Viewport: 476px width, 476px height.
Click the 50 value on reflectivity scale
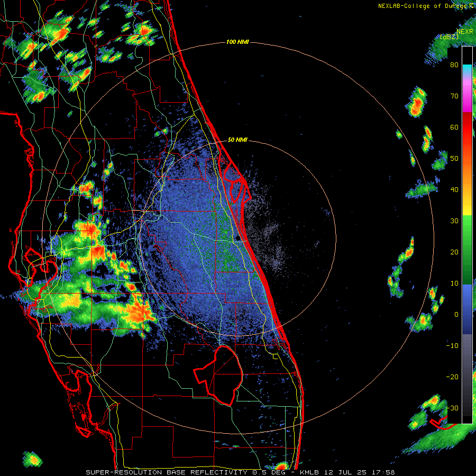click(454, 159)
